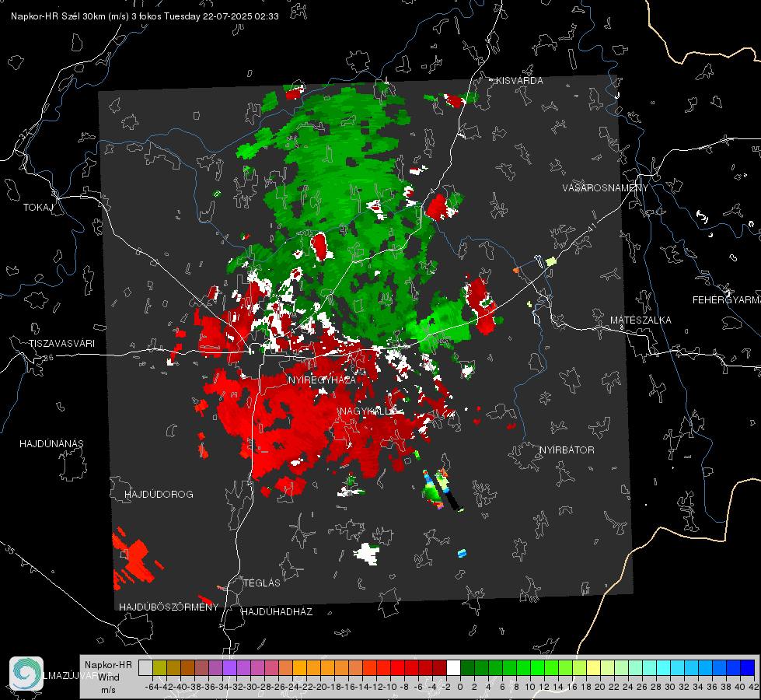
Task: Click the HAJDÚBÖSZÖRMÉNY city label
Action: click(169, 607)
